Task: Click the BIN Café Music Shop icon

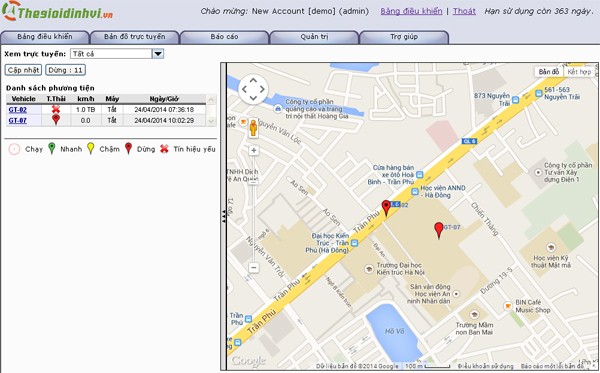Action: 508,306
